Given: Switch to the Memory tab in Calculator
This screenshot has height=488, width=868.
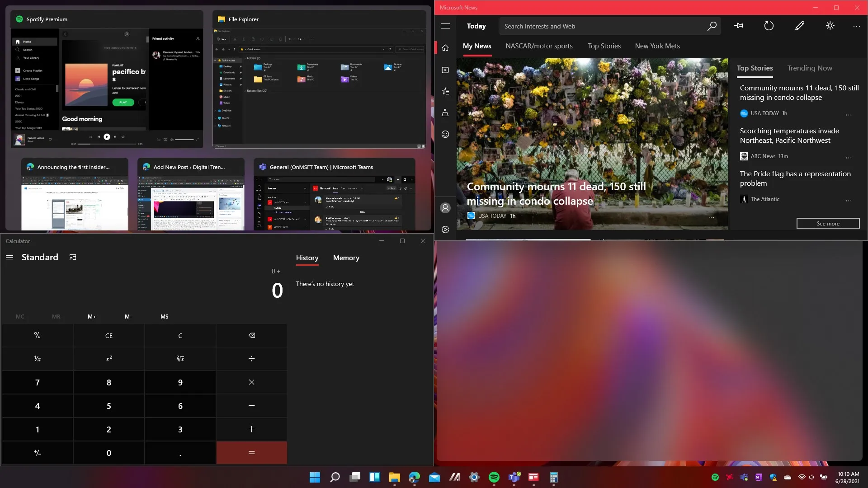Looking at the screenshot, I should coord(346,258).
